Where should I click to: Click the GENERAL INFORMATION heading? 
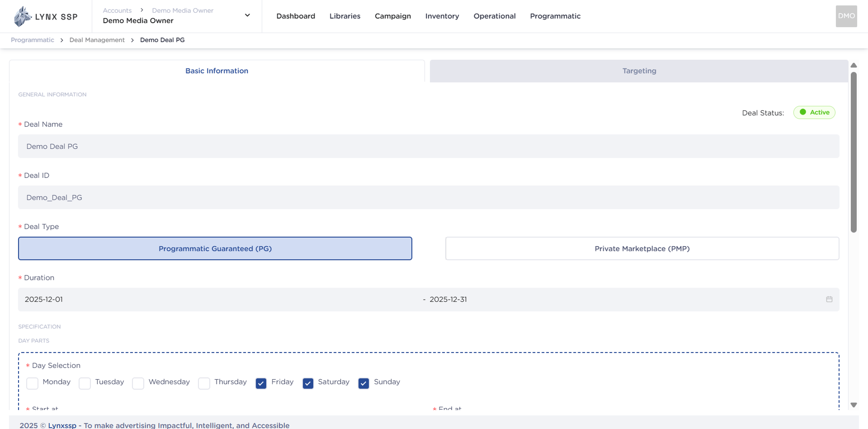52,95
